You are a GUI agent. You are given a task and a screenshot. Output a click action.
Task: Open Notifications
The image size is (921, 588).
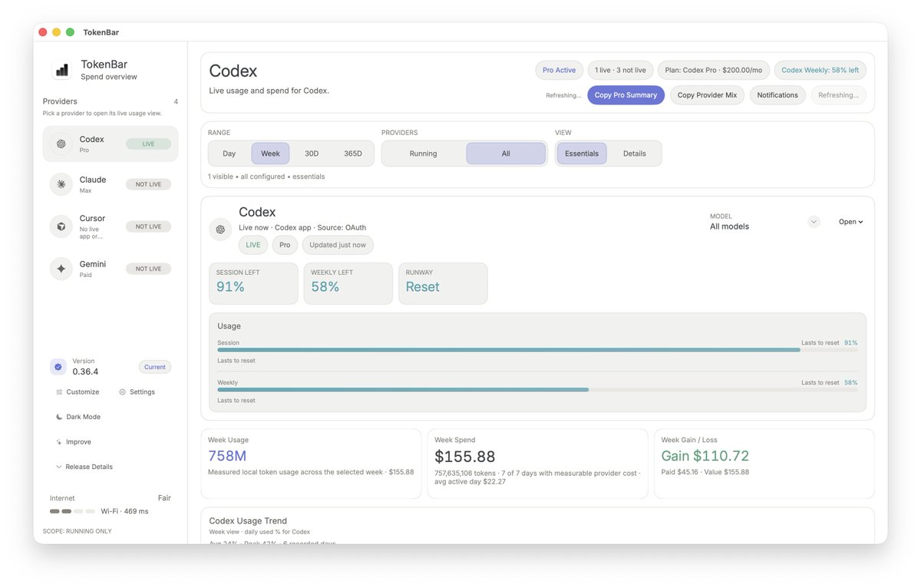click(777, 95)
